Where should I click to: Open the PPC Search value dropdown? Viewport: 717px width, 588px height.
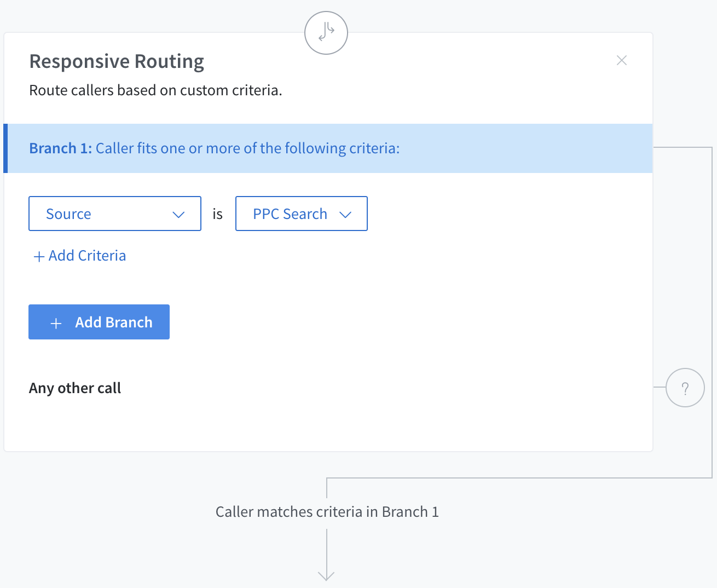tap(301, 214)
